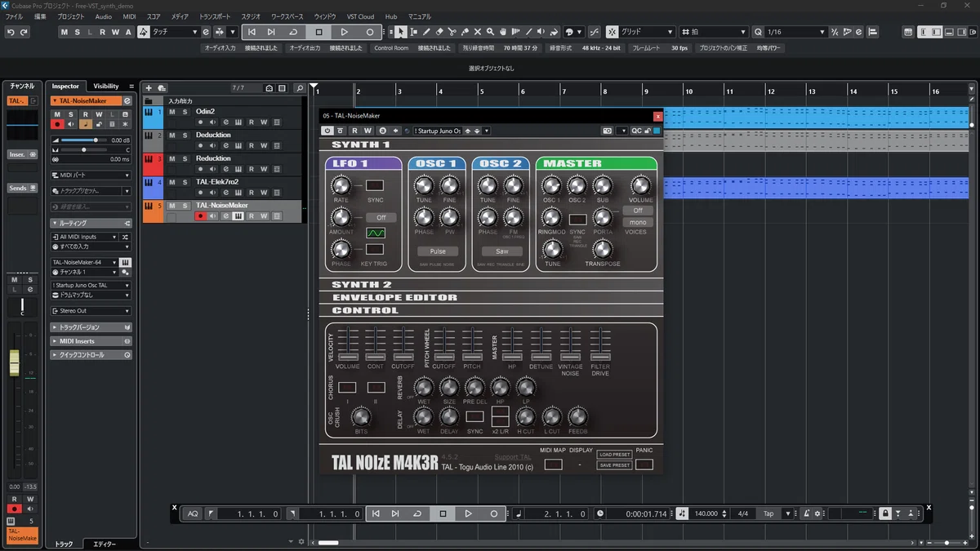Screen dimensions: 980x551
Task: Undo the last action in the toolbar
Action: coord(11,32)
